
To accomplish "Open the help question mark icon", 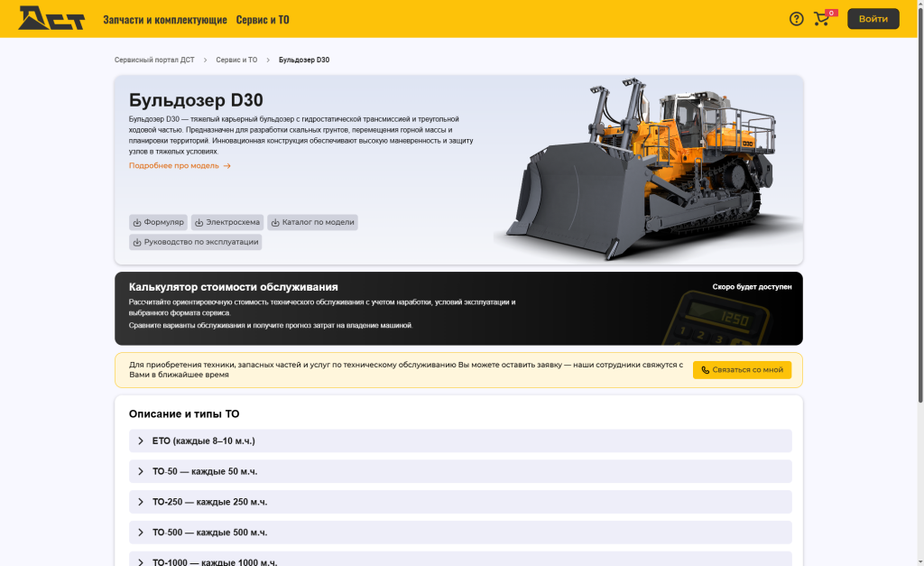I will 796,19.
